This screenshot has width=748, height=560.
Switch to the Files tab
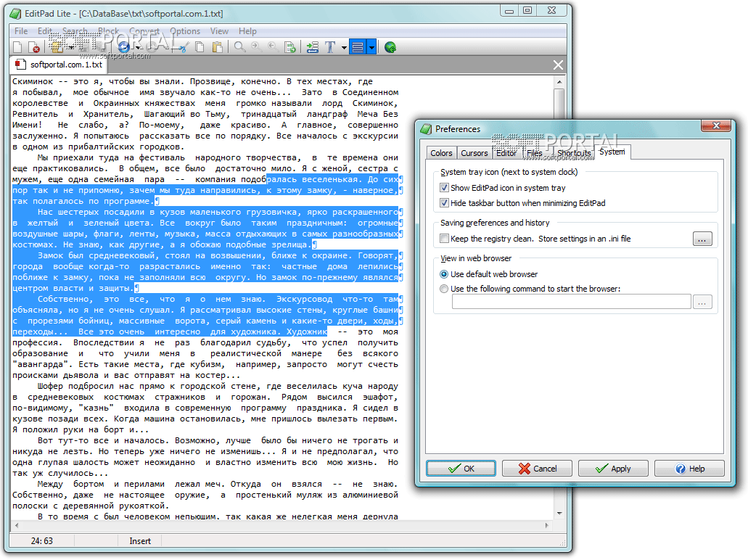535,153
